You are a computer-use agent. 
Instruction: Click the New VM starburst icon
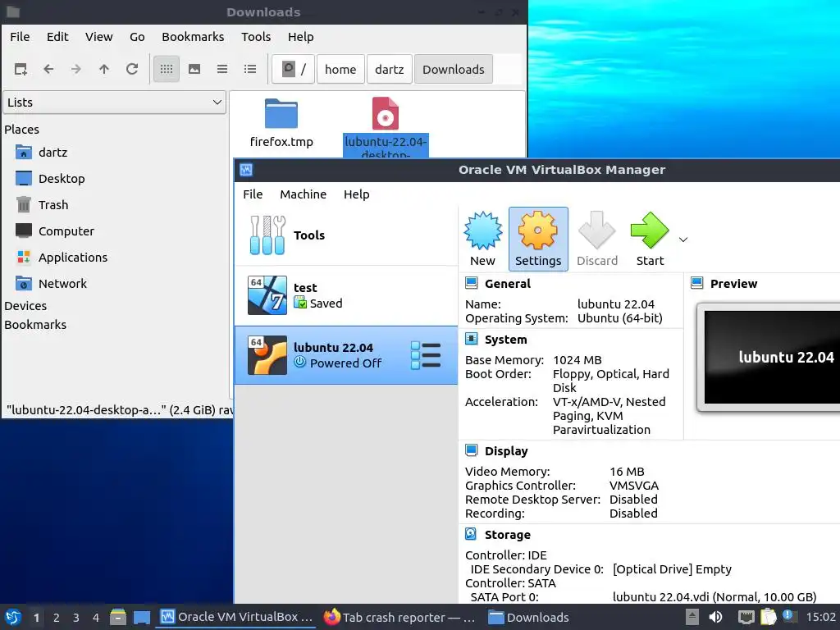pyautogui.click(x=482, y=231)
